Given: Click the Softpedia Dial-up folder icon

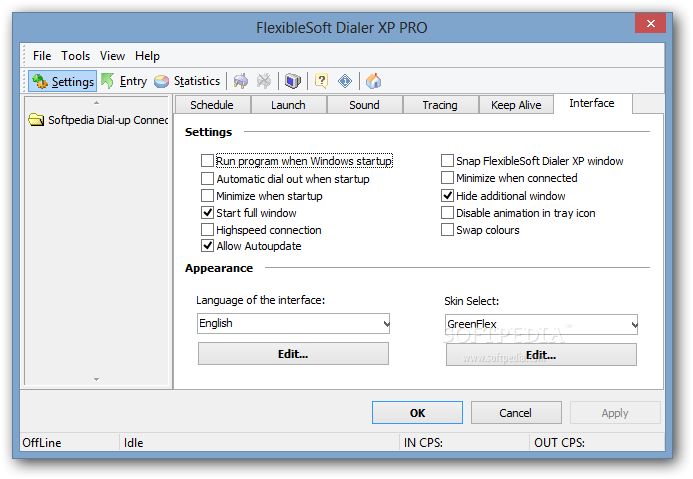Looking at the screenshot, I should pos(36,120).
